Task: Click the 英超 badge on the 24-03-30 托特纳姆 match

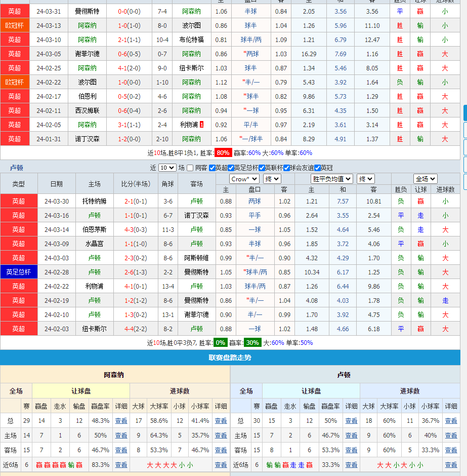Action: click(19, 201)
